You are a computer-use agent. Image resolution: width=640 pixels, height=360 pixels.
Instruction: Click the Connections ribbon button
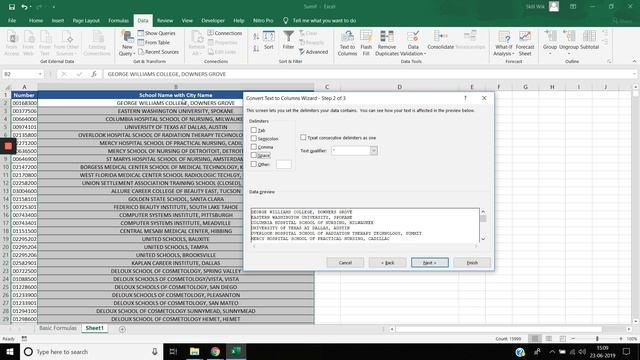(224, 33)
